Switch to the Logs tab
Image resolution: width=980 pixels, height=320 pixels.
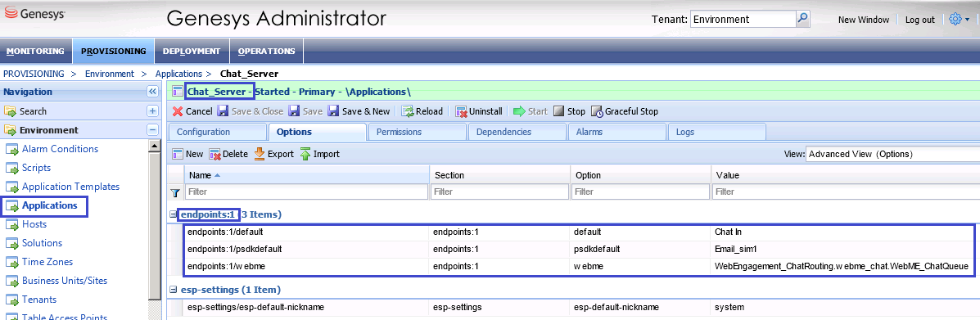(717, 132)
